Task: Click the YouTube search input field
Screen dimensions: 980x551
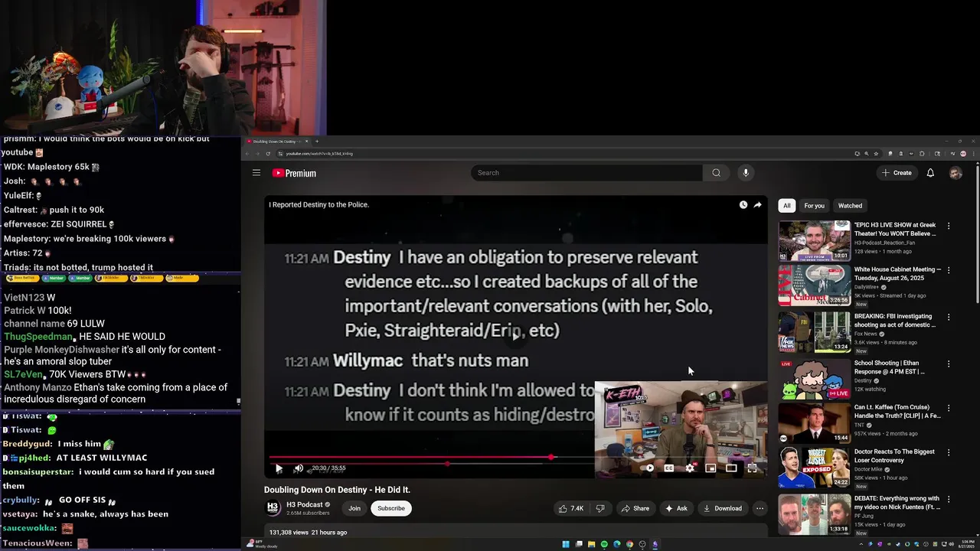Action: [x=586, y=173]
